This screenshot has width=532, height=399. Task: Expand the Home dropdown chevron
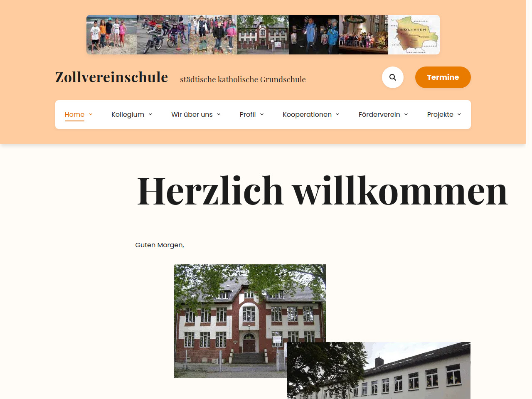click(x=91, y=114)
